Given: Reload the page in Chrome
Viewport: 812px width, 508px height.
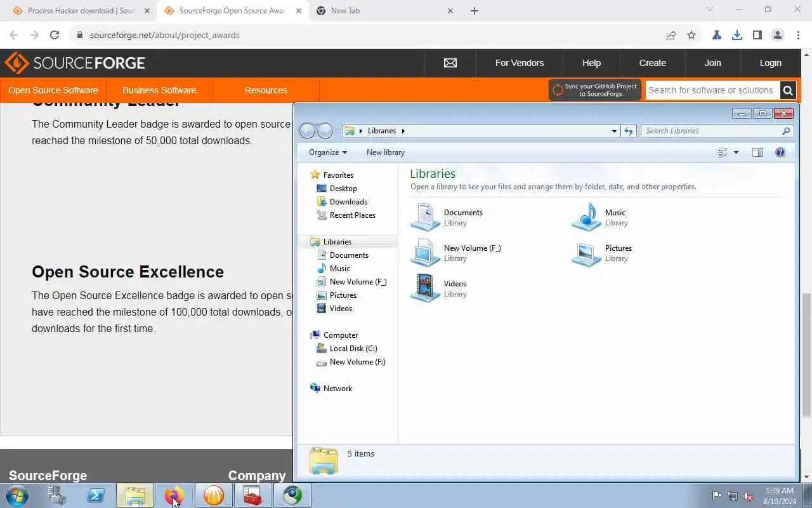Looking at the screenshot, I should (55, 35).
